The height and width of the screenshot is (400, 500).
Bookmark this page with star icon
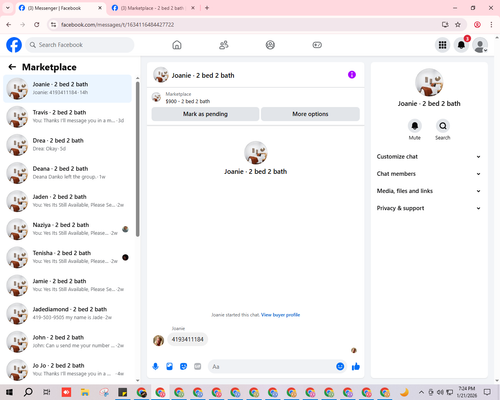[x=458, y=25]
